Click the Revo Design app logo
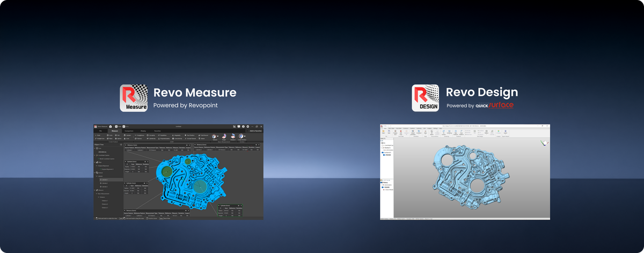Viewport: 644px width, 253px height. tap(426, 98)
